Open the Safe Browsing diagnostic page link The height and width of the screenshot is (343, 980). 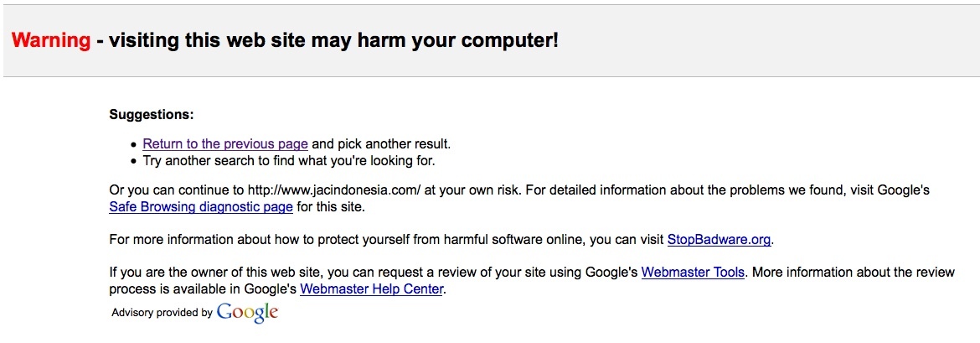pos(201,206)
